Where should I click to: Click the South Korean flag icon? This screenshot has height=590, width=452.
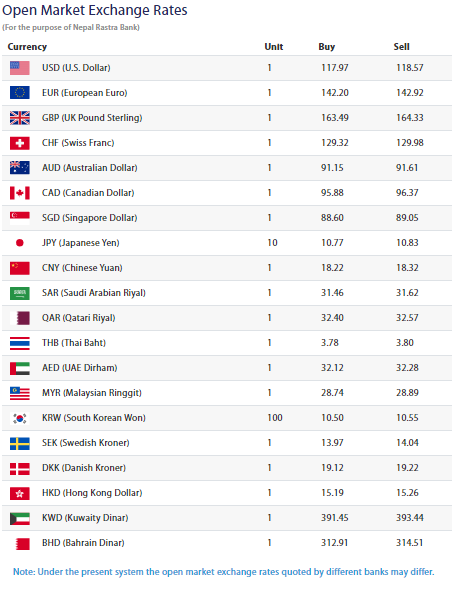tap(20, 418)
